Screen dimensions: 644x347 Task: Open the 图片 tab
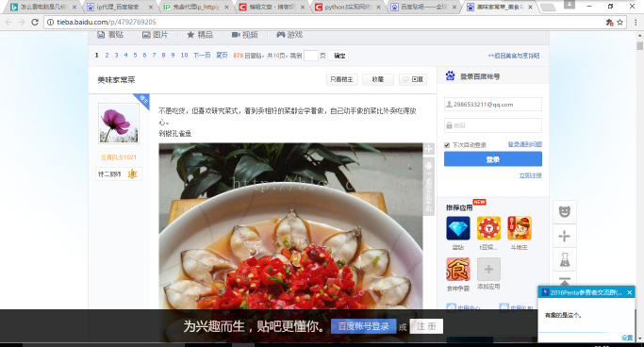click(156, 35)
